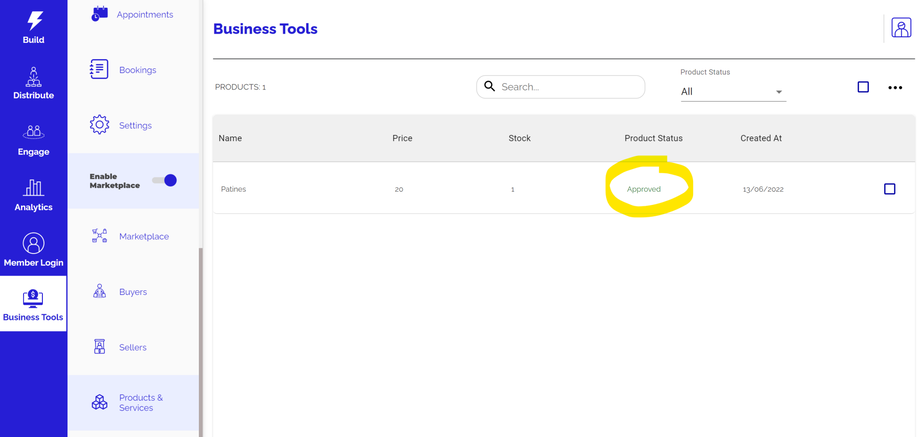Open the Build section lightning icon
Viewport: 920px width, 437px height.
tap(33, 20)
